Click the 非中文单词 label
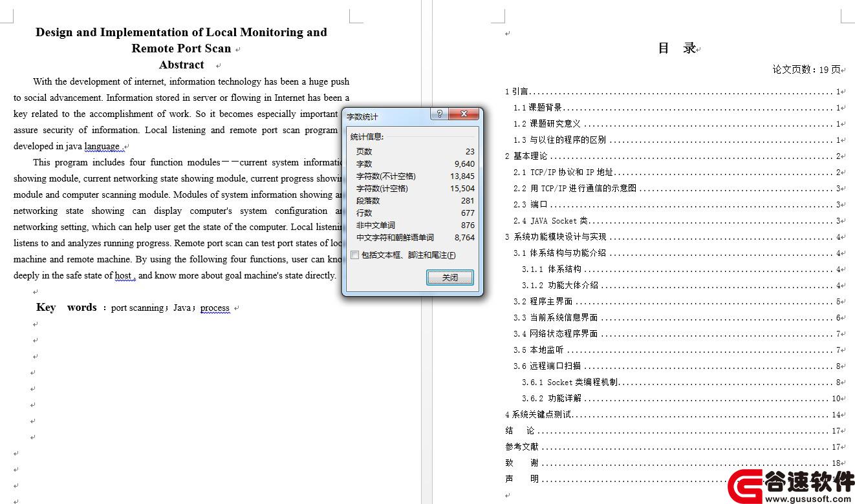 [x=375, y=225]
